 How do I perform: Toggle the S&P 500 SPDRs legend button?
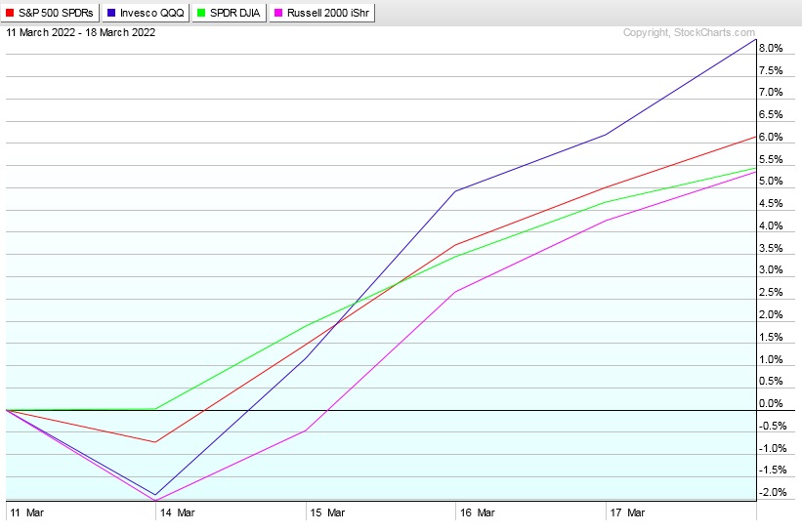click(50, 13)
